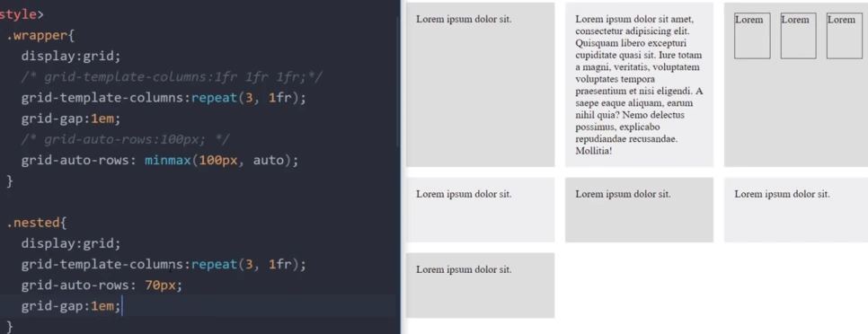Click the commented grid-template-columns:1fr 1fr 1fr line

[x=172, y=77]
